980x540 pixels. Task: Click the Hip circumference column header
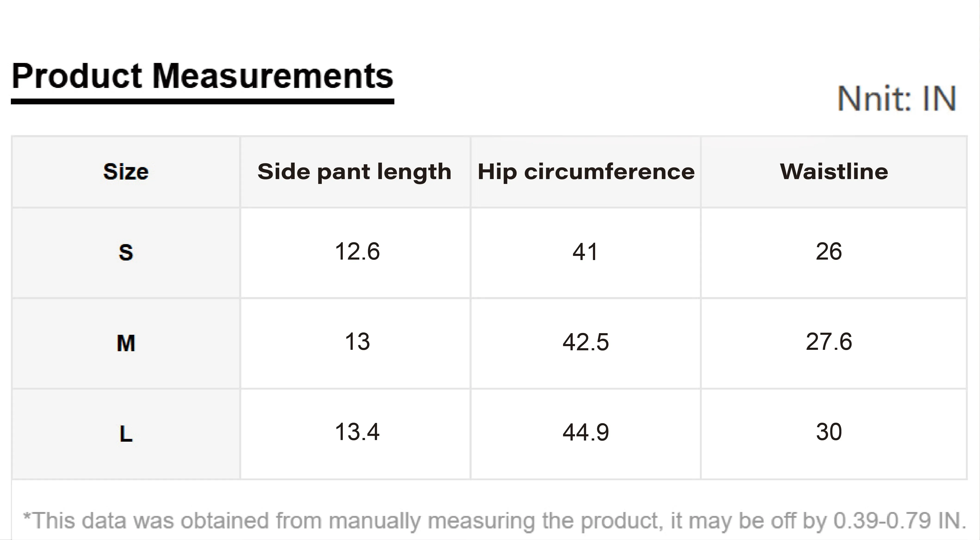[586, 172]
